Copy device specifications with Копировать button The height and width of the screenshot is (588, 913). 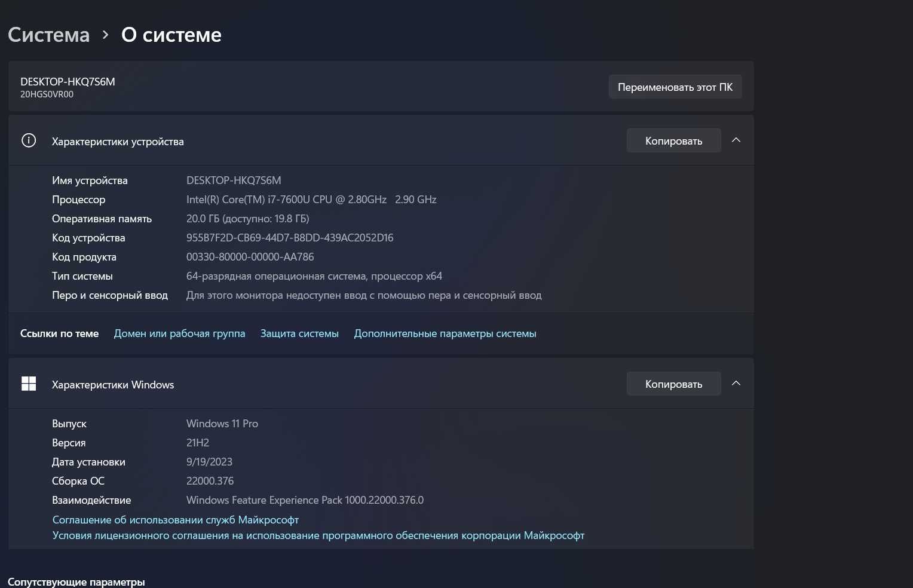pyautogui.click(x=673, y=141)
